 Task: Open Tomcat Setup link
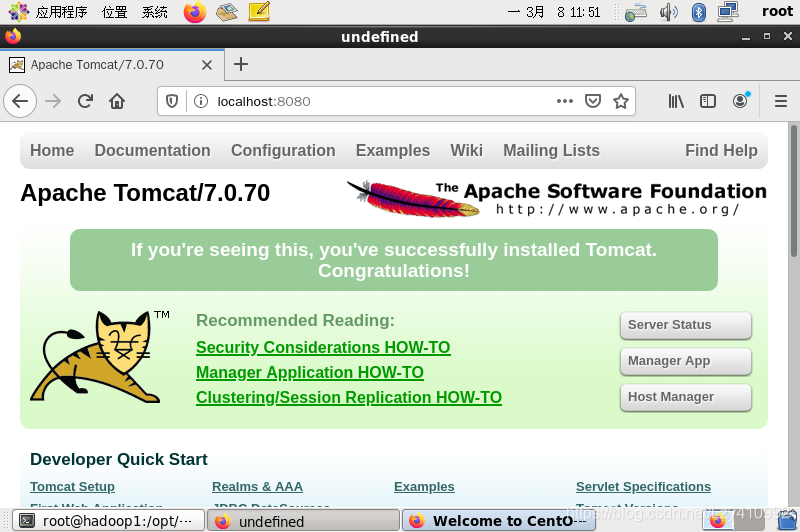pyautogui.click(x=72, y=487)
